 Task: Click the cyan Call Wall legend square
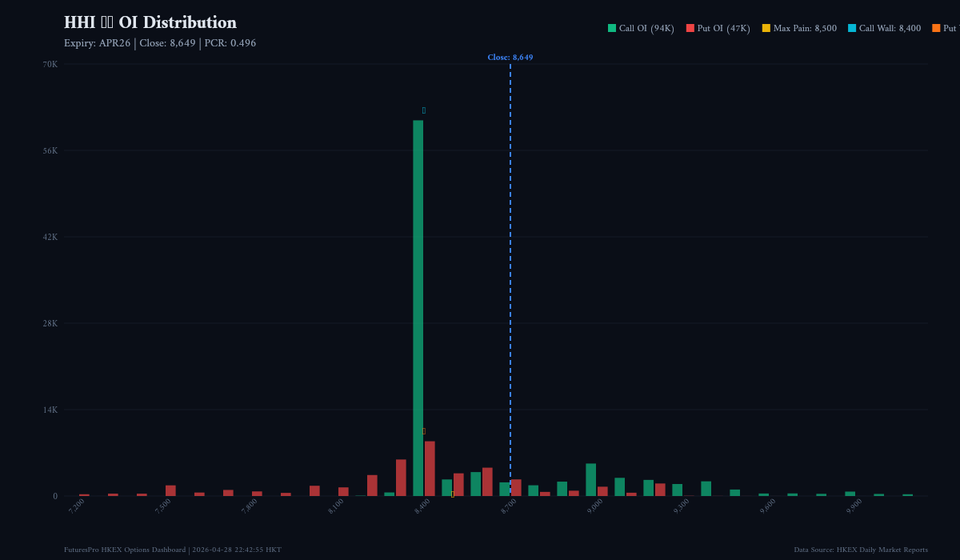[852, 28]
